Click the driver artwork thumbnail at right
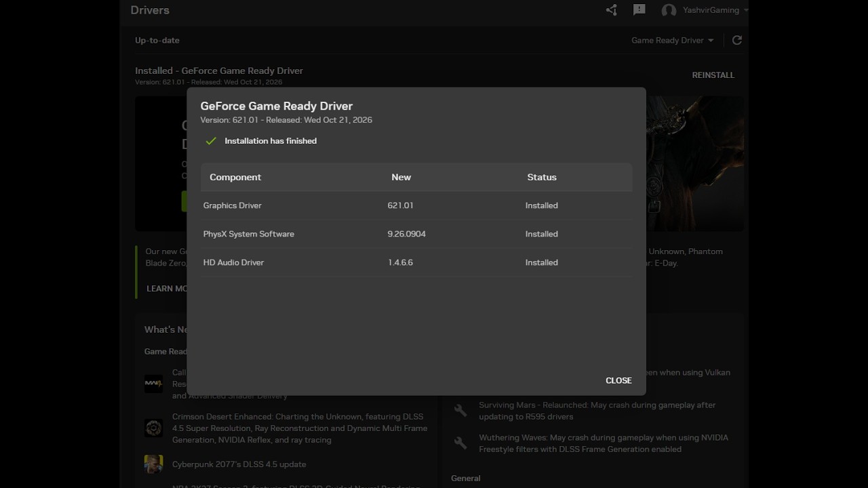This screenshot has height=488, width=868. coord(695,163)
